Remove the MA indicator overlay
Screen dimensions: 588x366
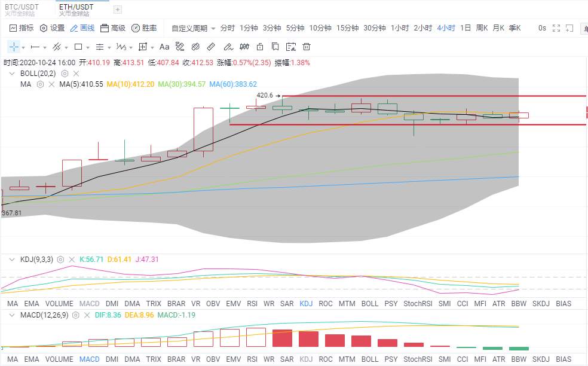[x=51, y=84]
